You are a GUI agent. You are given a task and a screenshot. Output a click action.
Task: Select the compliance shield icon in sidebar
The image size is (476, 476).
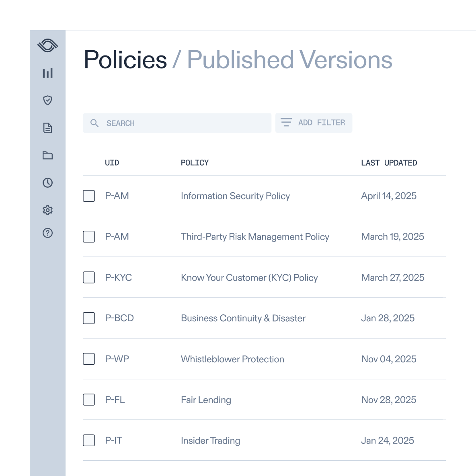(48, 101)
